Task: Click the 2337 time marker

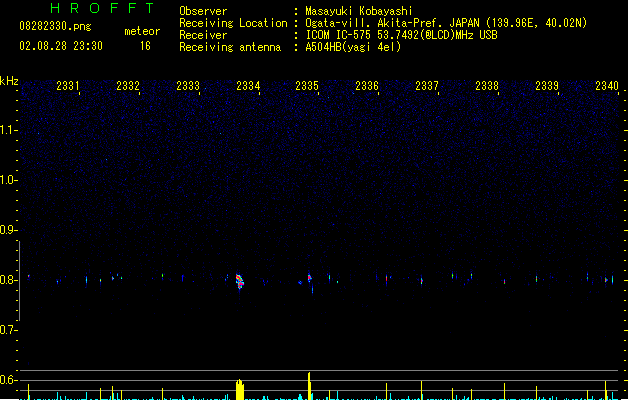Action: (x=427, y=86)
